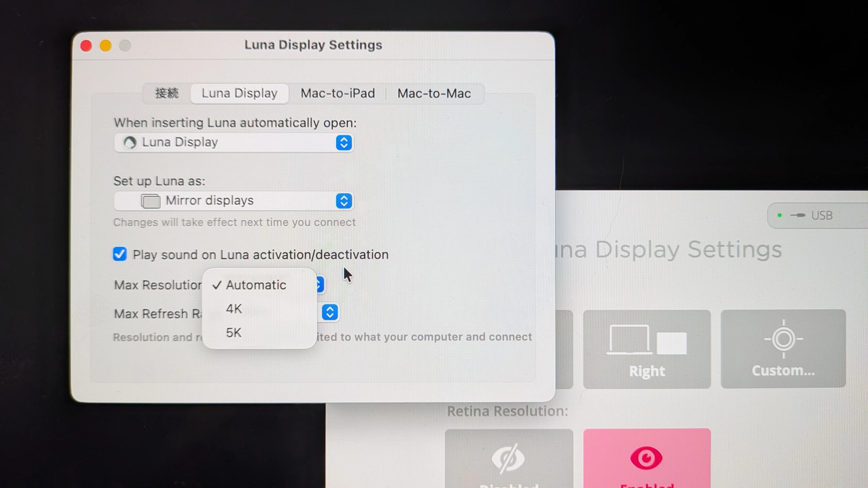Minimize the Luna Display Settings window

coord(106,45)
